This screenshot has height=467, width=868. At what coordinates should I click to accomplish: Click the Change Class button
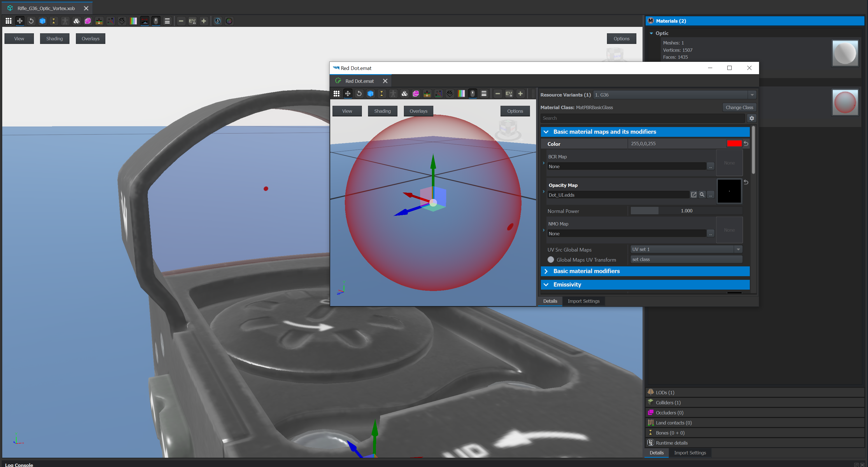click(739, 107)
